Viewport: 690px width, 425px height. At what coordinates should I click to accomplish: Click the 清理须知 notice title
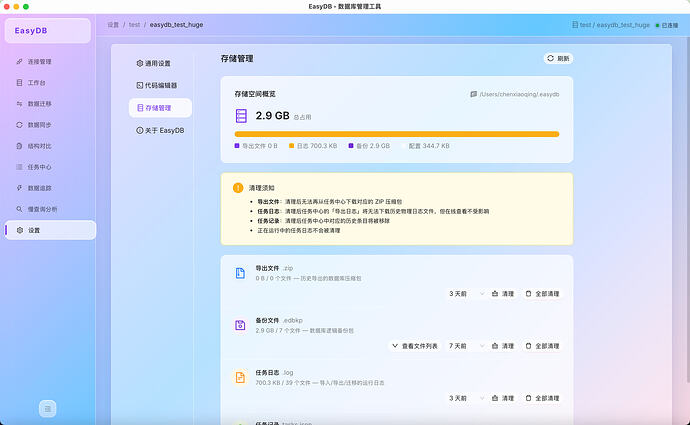coord(261,188)
